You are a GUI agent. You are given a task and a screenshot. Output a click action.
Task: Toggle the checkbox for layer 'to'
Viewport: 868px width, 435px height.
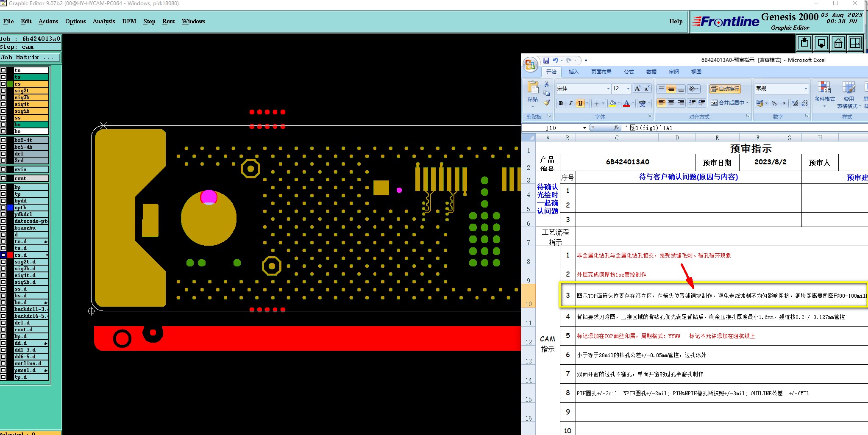coord(3,70)
